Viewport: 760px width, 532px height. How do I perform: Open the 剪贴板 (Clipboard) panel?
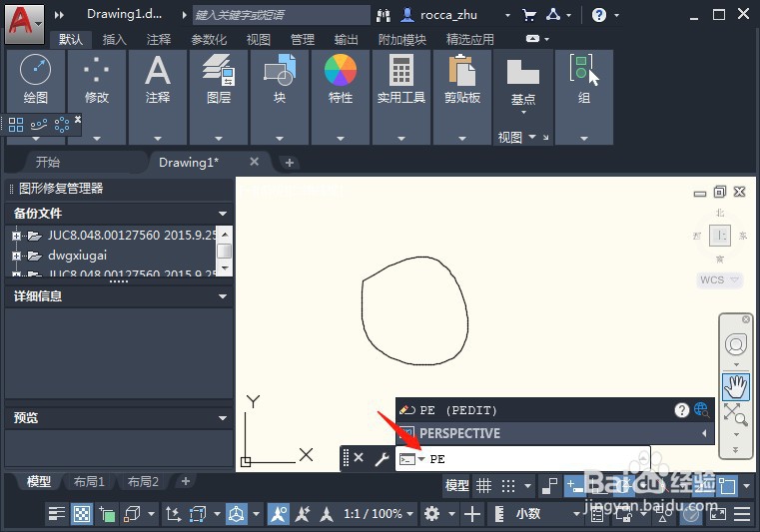[x=462, y=80]
